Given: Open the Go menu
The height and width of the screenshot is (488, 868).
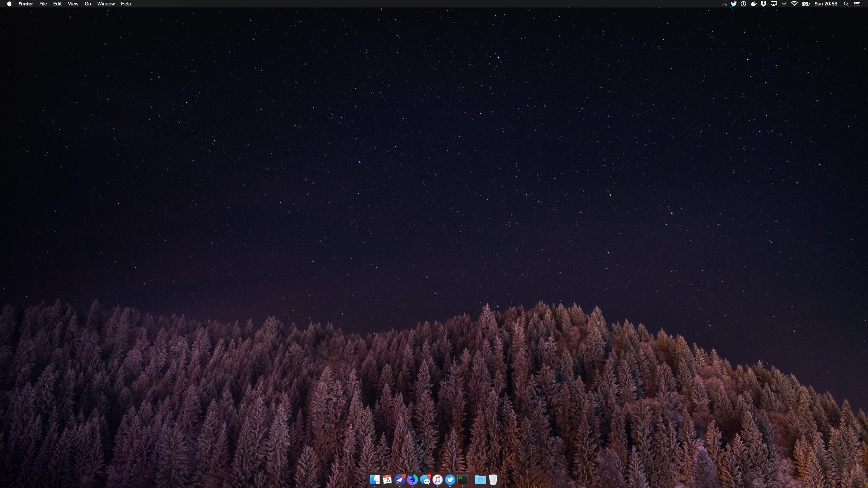Looking at the screenshot, I should pos(88,4).
